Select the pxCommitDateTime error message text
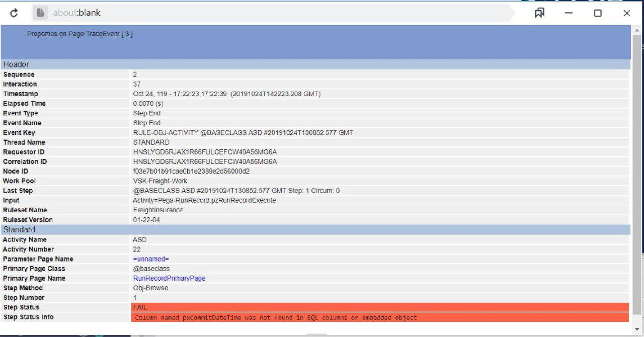Viewport: 644px width, 337px height. [276, 317]
